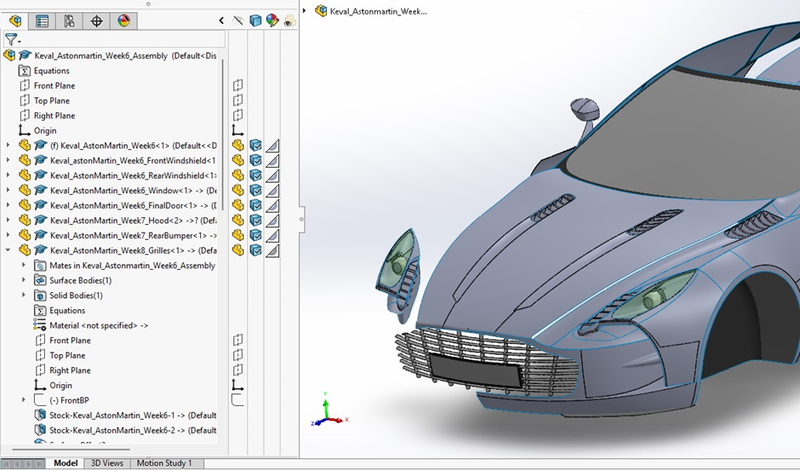The width and height of the screenshot is (800, 470).
Task: Click the Display Mode column header icon
Action: 256,20
